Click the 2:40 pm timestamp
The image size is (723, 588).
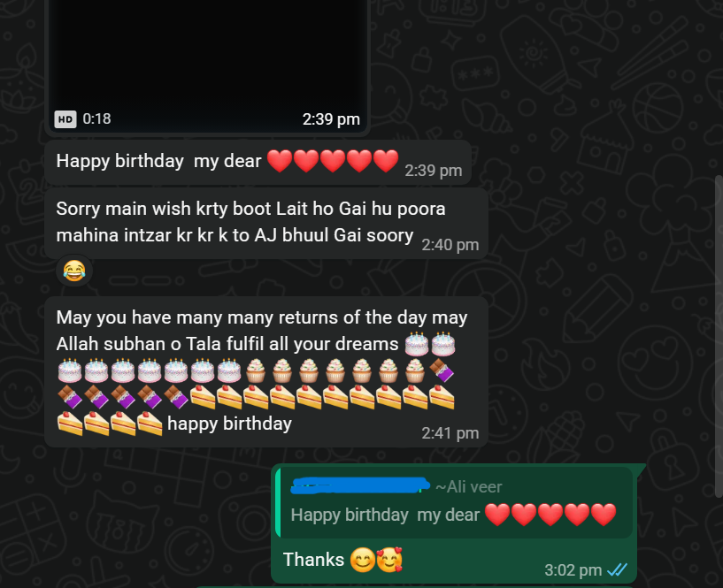450,245
